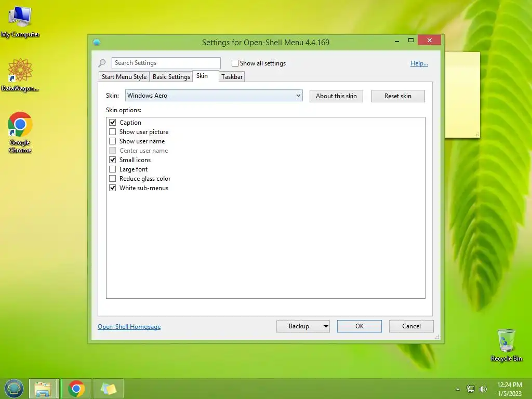The width and height of the screenshot is (532, 399).
Task: Click the Open-Shell Start button on the taskbar
Action: (x=14, y=389)
